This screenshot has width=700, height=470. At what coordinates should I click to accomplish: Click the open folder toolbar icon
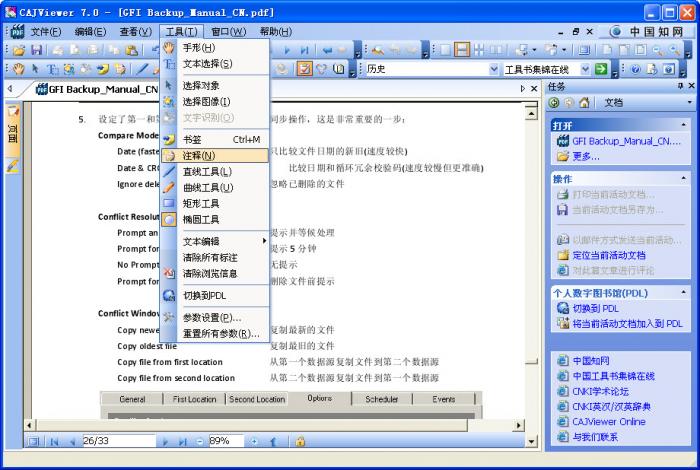[19, 50]
